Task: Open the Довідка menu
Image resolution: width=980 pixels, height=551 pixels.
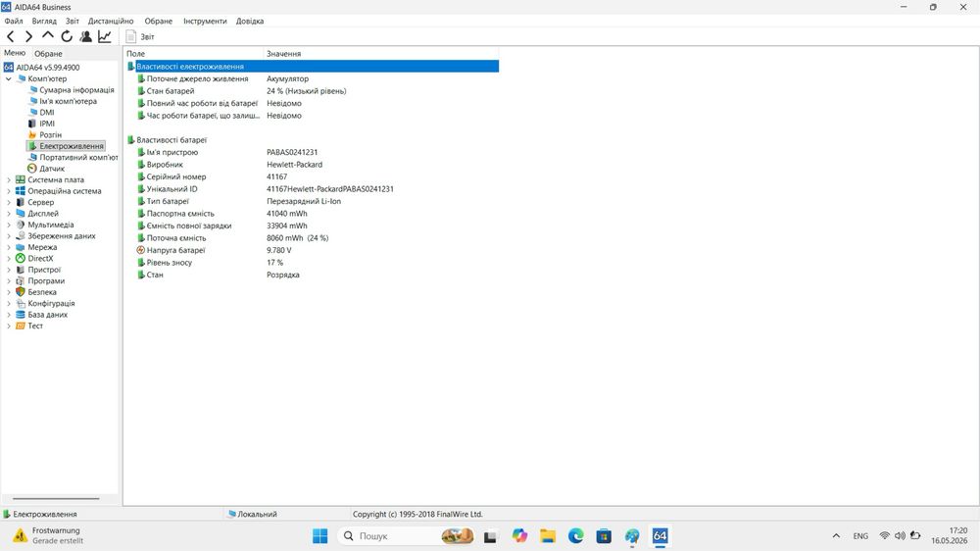Action: pyautogui.click(x=249, y=21)
